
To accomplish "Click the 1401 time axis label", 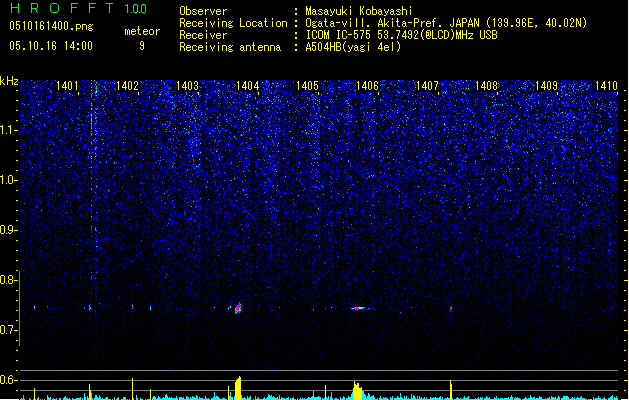I will (x=67, y=86).
